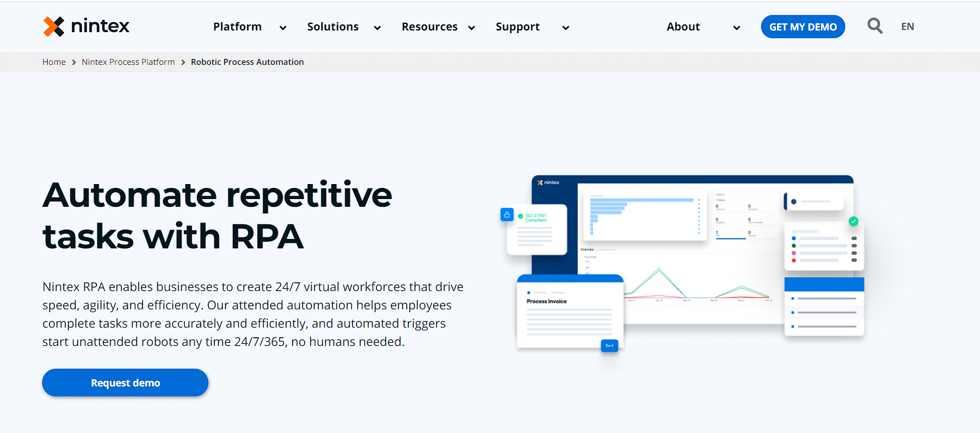Image resolution: width=980 pixels, height=433 pixels.
Task: Click the ISO 27001 Compliant card
Action: pos(537,230)
